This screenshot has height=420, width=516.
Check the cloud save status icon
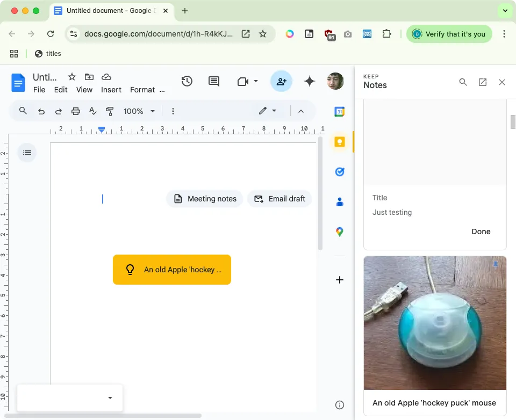tap(106, 77)
